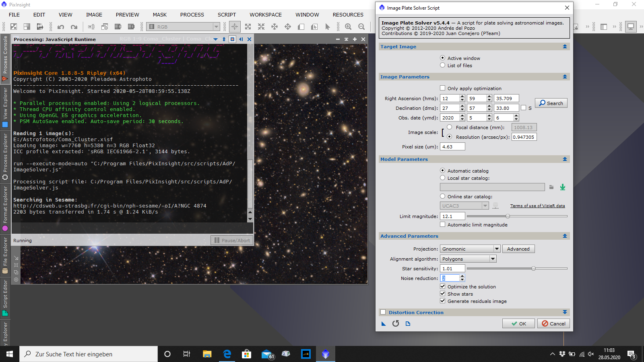The image size is (644, 362).
Task: Open the Alignment algorithm dropdown (Polygons)
Action: tap(468, 259)
